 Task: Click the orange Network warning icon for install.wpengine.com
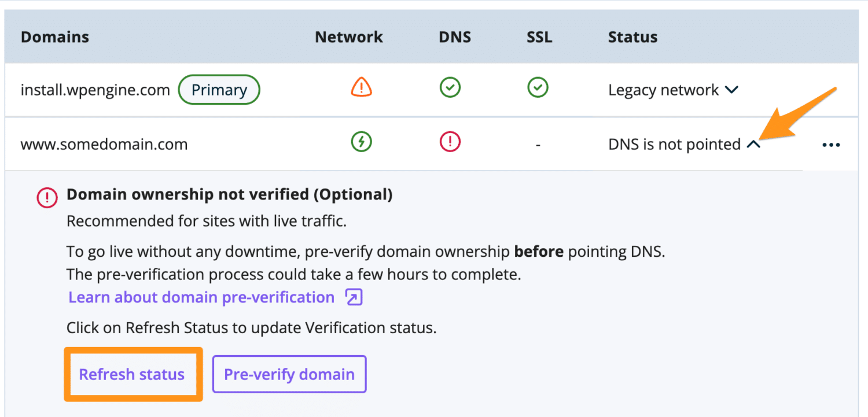point(361,88)
